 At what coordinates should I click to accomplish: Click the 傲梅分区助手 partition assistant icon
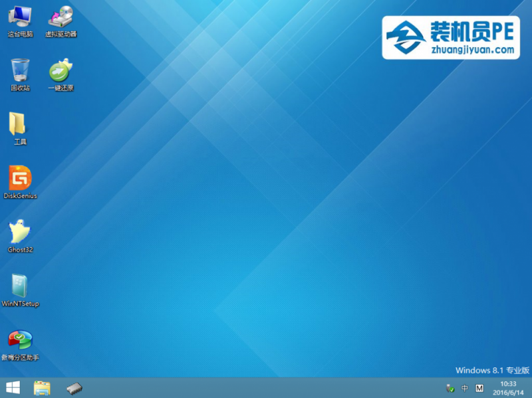tap(20, 342)
